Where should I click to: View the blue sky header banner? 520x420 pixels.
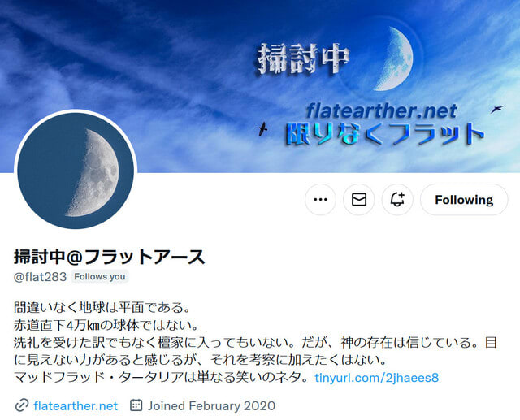260,86
